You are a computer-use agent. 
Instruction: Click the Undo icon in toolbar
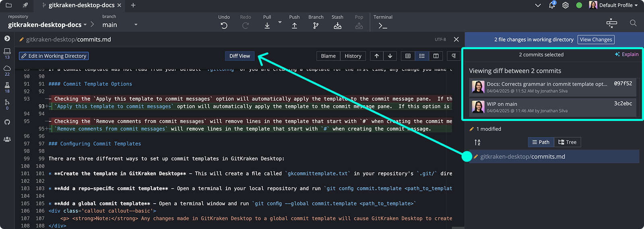coord(224,25)
